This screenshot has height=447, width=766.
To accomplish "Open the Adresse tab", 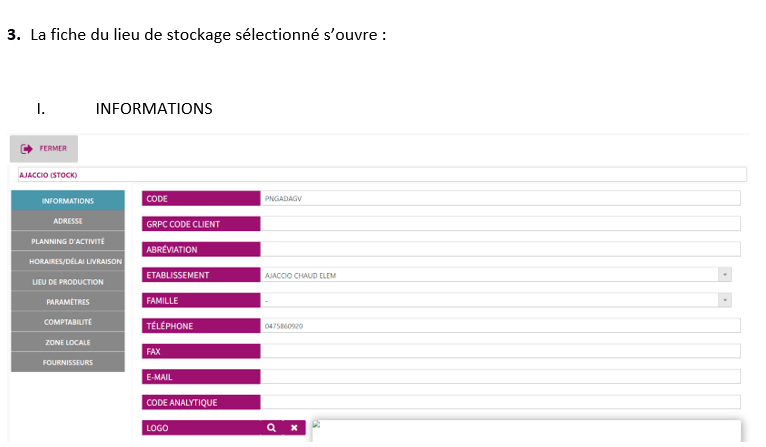I will [x=68, y=221].
